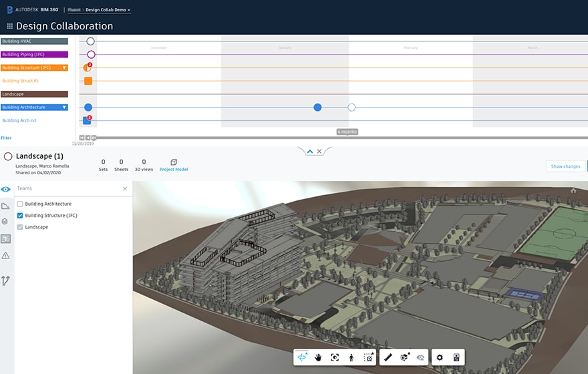Select the Building Structure (IFC) team bar

34,68
